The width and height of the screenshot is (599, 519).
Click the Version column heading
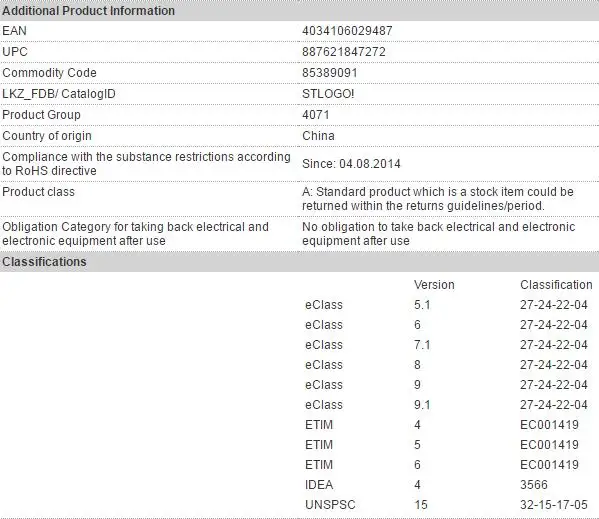point(434,285)
